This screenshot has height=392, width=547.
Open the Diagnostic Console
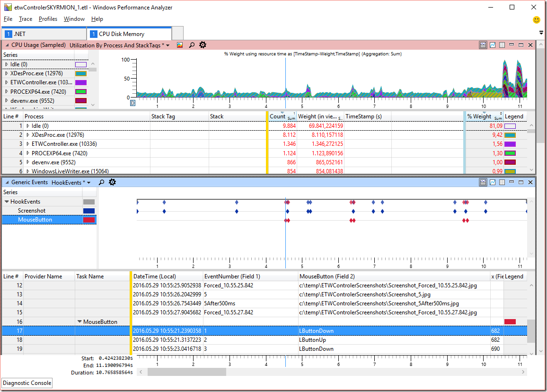[27, 383]
